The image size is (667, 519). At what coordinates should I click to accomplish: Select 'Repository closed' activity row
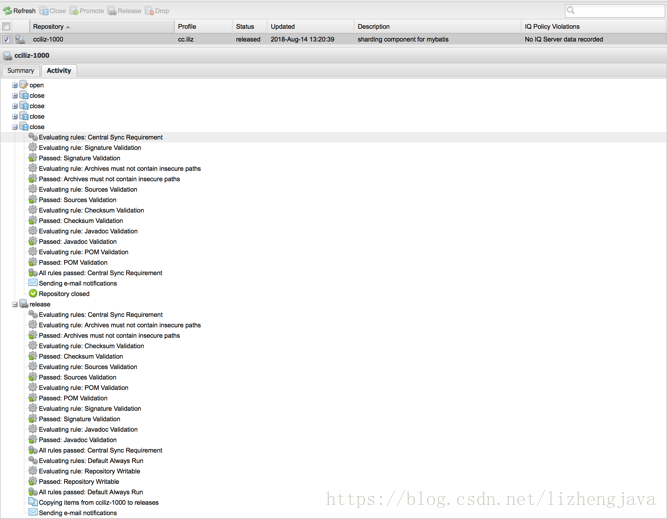[64, 294]
